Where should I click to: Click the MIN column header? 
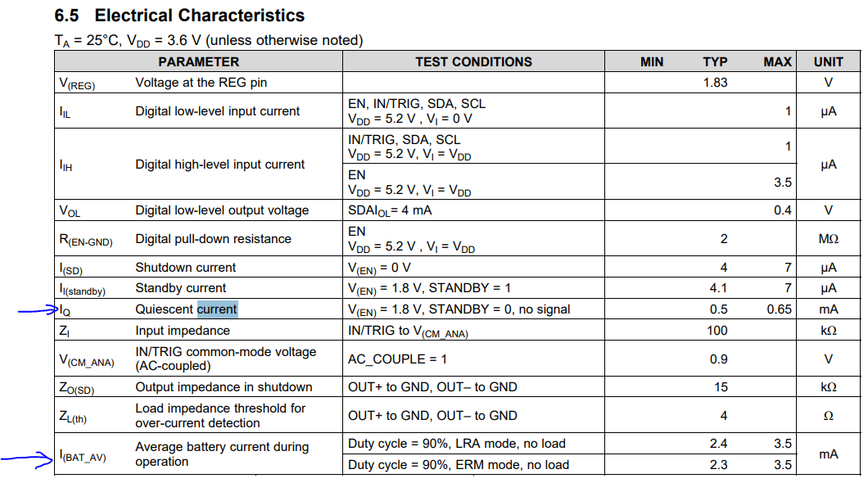click(x=652, y=62)
